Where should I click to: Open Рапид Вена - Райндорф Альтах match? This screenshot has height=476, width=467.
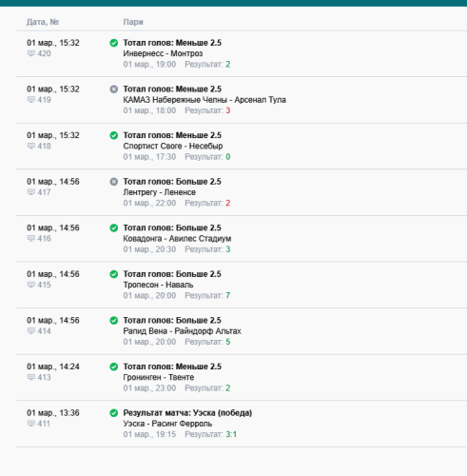[183, 331]
